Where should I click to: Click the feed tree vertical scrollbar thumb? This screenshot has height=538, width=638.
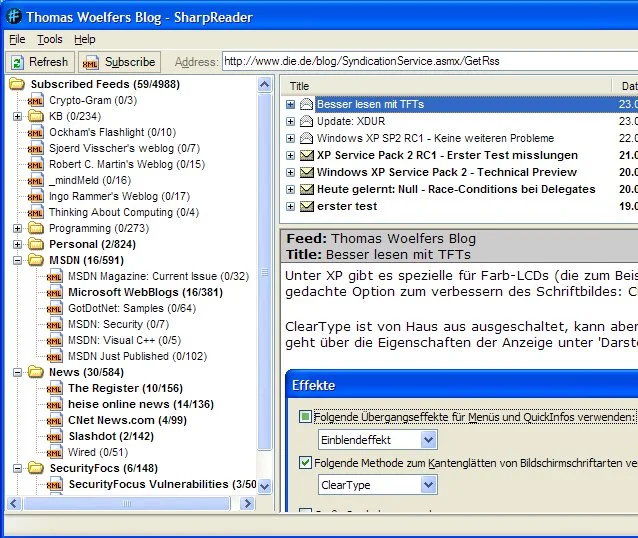(264, 272)
